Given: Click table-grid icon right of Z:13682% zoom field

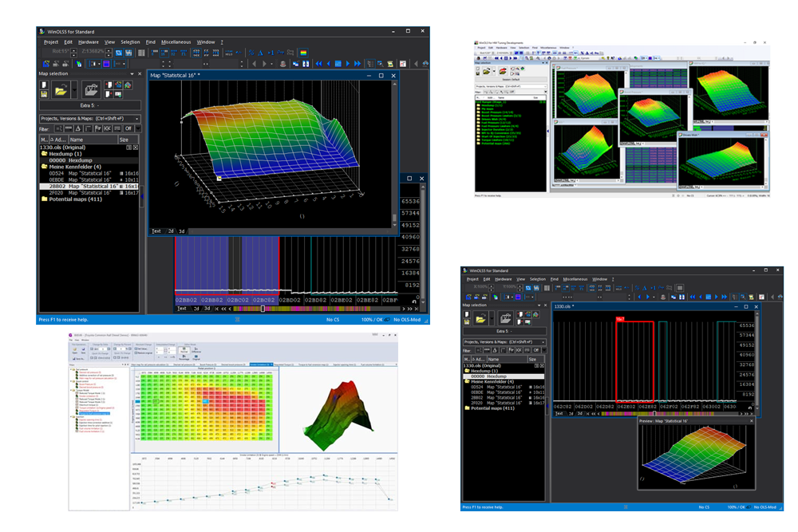Looking at the screenshot, I should (141, 53).
